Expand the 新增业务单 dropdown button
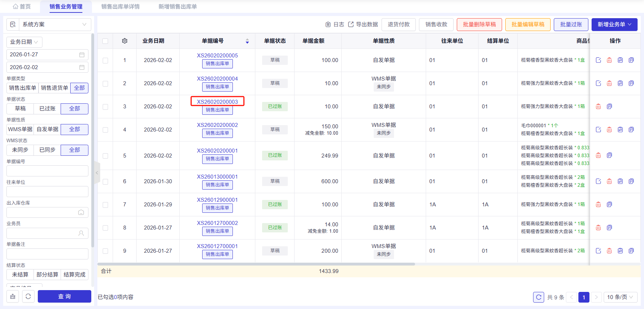Screen dimensions: 644x309 click(x=614, y=25)
